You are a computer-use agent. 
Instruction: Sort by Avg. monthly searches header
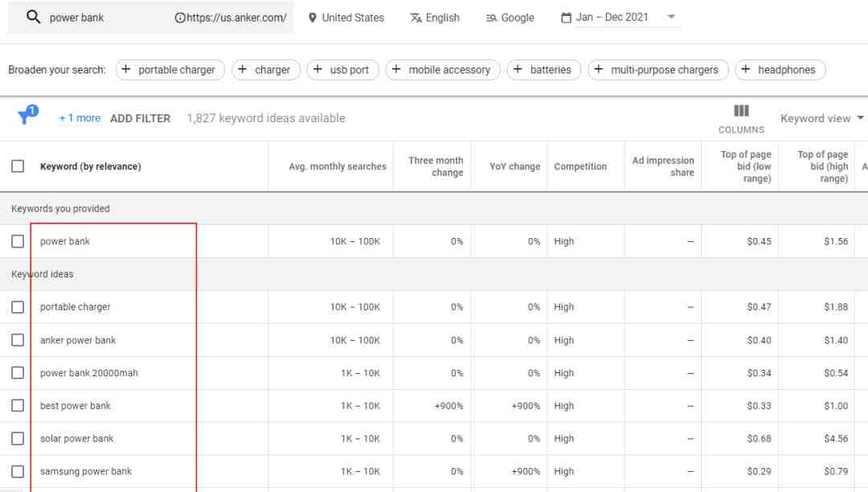point(337,166)
